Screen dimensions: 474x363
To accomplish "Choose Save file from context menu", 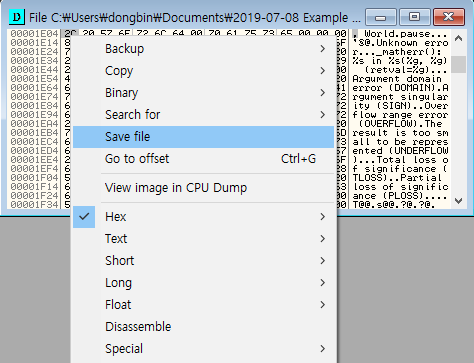I will tap(203, 137).
